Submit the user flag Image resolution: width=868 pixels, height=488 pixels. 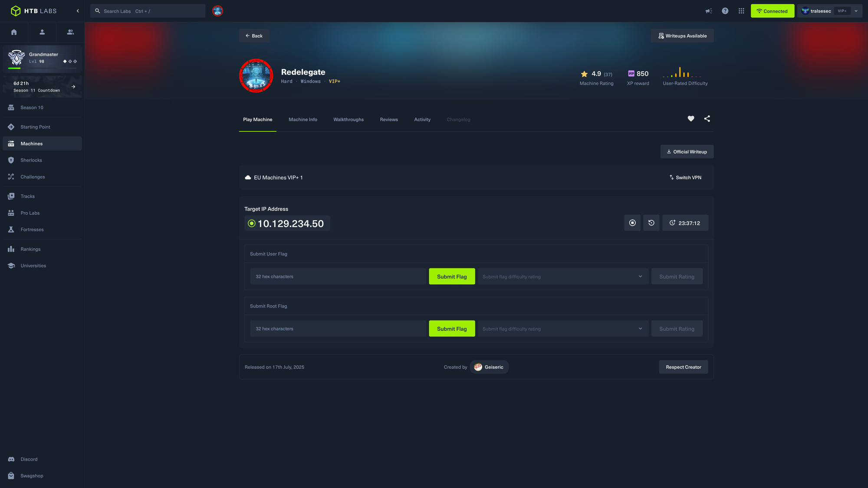(x=452, y=276)
